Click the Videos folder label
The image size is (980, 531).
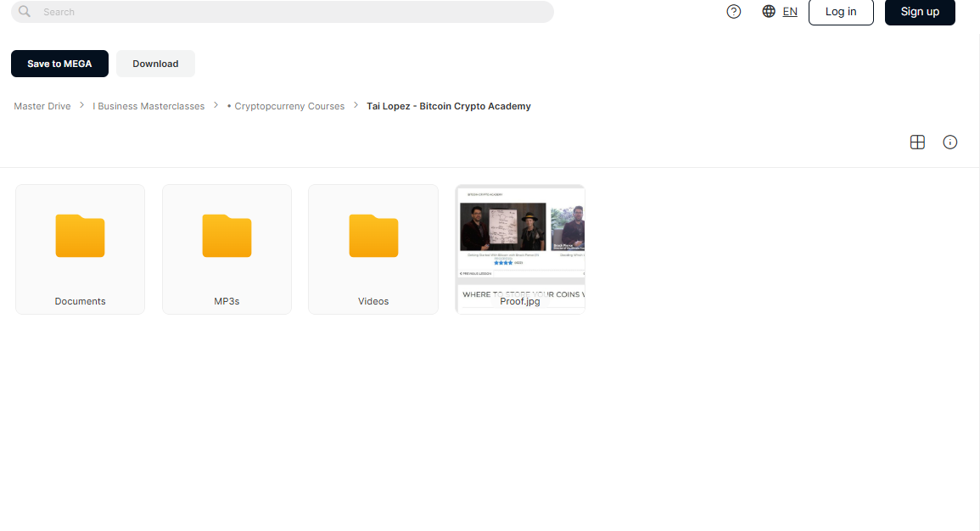[x=373, y=301]
